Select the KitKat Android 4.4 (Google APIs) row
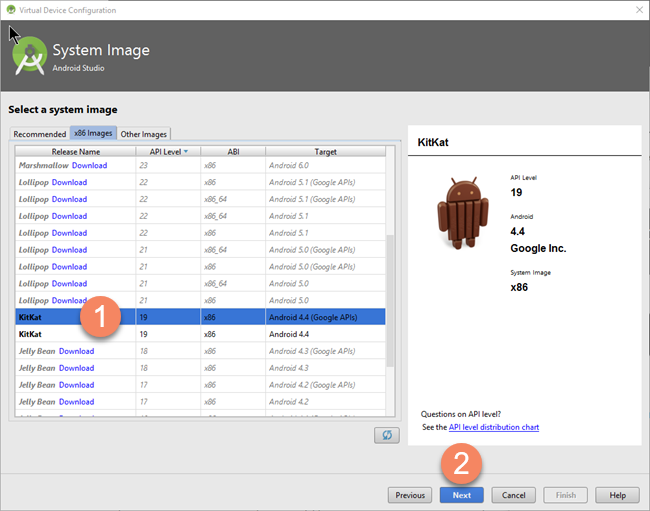 [200, 317]
